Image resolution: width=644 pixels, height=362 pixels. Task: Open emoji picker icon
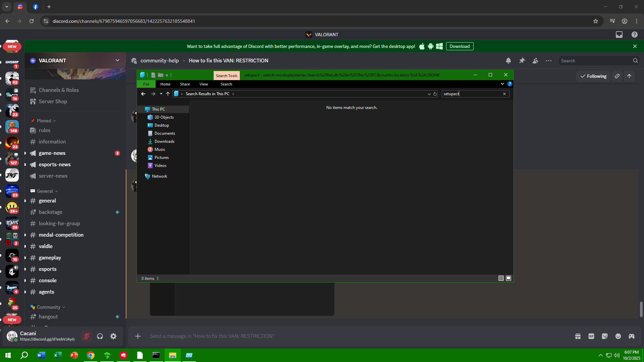click(x=618, y=336)
